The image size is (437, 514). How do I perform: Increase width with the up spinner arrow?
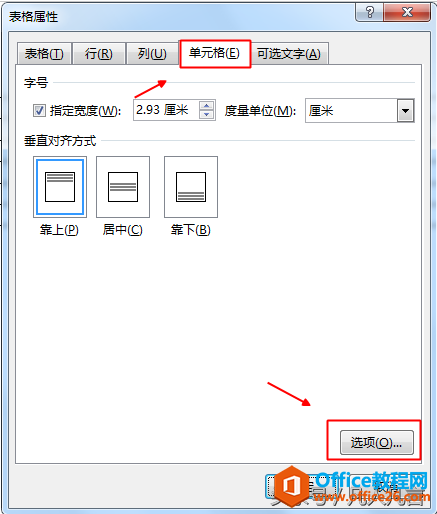point(207,106)
